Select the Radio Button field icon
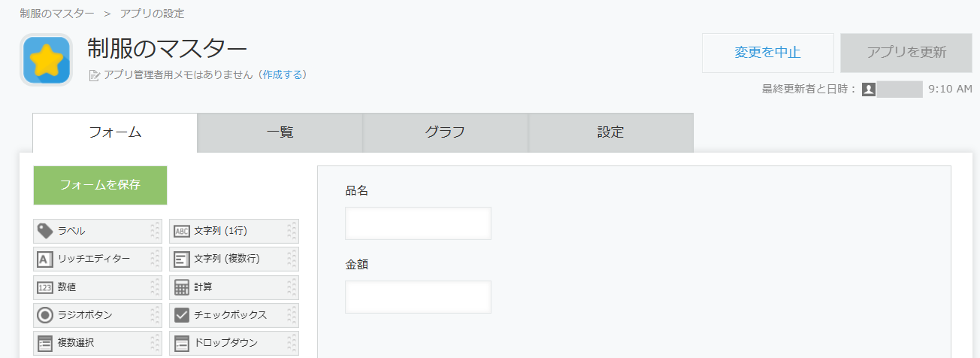Screen dimensions: 980x358 click(x=45, y=314)
